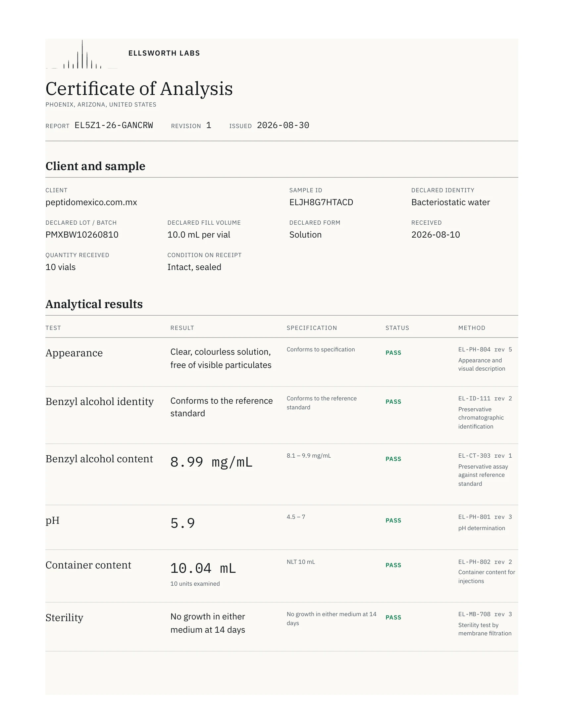Image resolution: width=563 pixels, height=728 pixels.
Task: Select declared identity 'Bacteriostatic water'
Action: (451, 202)
